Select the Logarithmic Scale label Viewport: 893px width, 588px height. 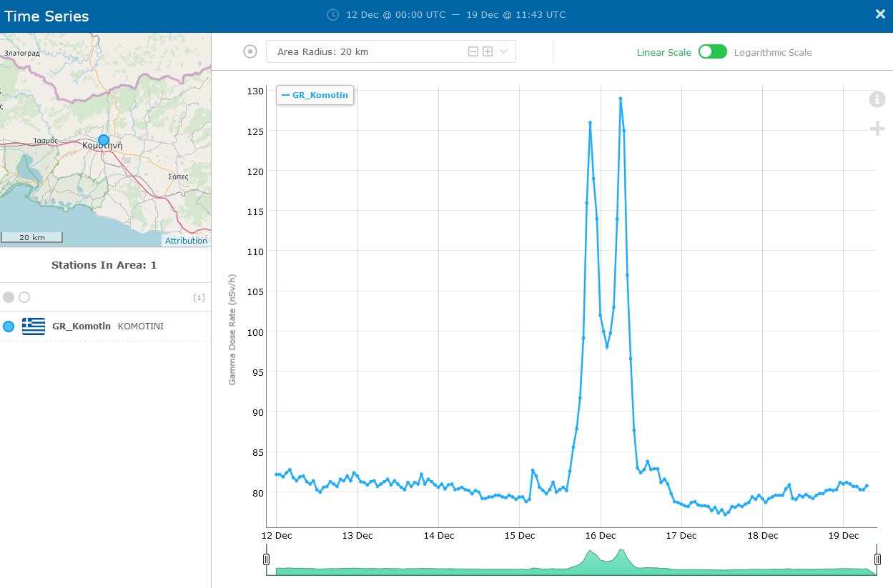[772, 52]
